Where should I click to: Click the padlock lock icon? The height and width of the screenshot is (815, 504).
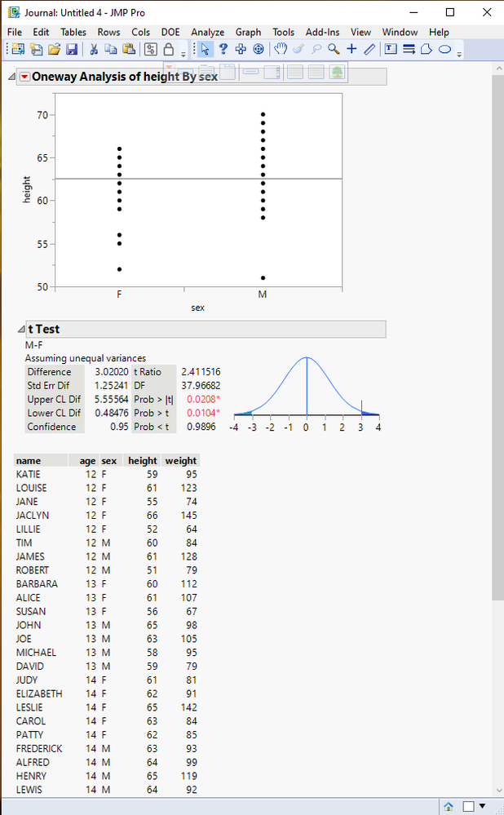click(x=168, y=50)
